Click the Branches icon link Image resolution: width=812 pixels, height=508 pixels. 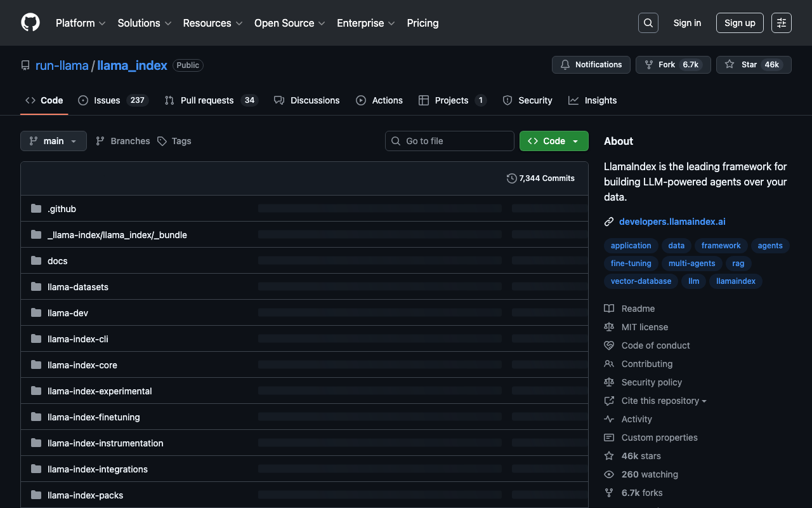click(100, 141)
